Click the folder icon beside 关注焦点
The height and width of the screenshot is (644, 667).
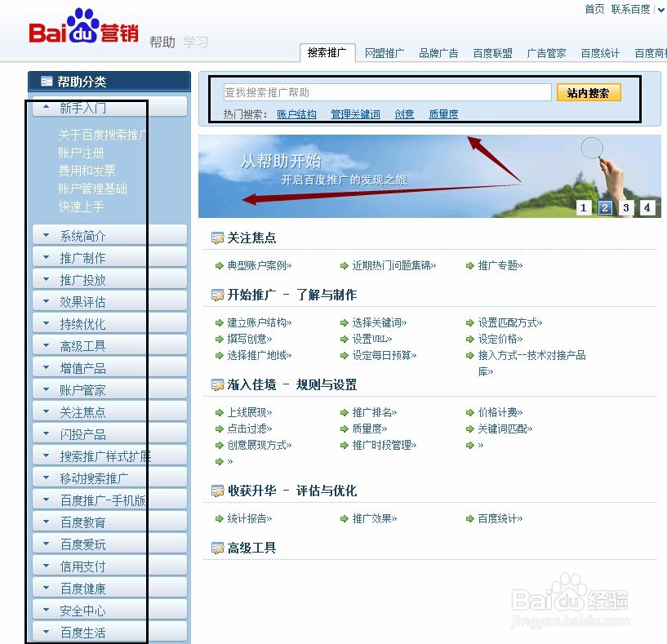(216, 238)
